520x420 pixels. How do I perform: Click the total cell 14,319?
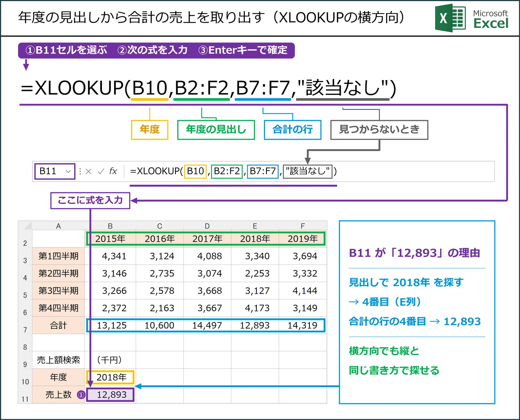[303, 325]
